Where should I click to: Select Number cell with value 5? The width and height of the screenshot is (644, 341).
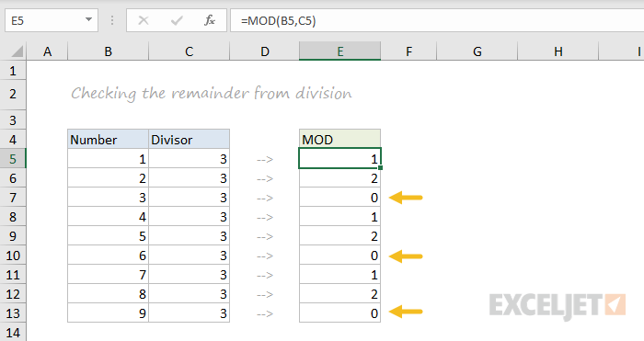[108, 236]
